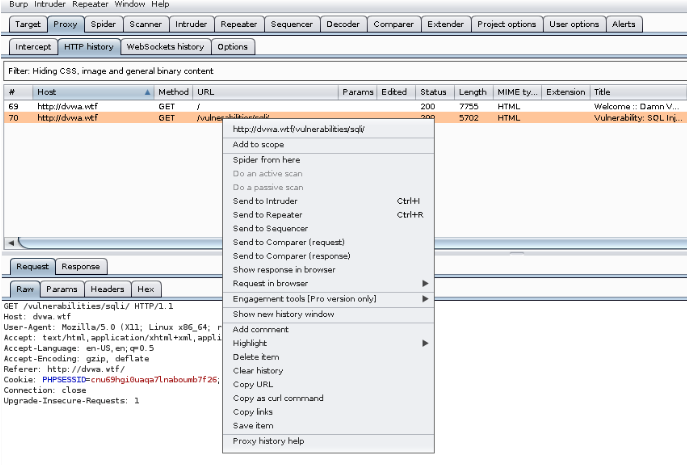Click the filter bar hiding CSS content

pyautogui.click(x=345, y=71)
